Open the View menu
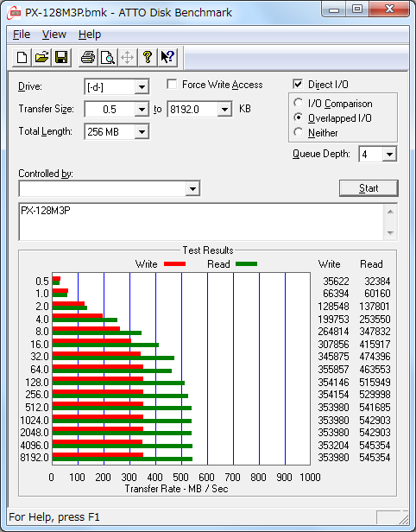Screen dimensions: 416x532 point(54,35)
